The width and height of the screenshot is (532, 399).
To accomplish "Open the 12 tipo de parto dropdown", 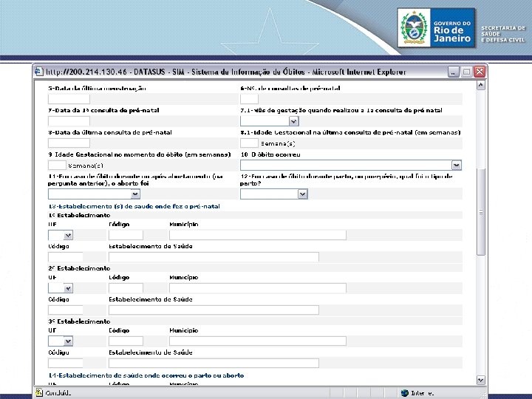I will click(274, 194).
